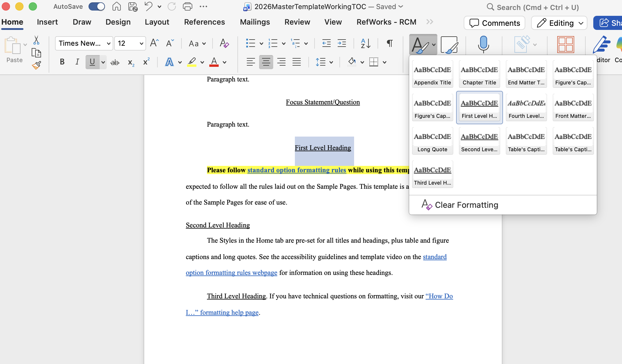Viewport: 622px width, 364px height.
Task: Open the Review tab
Action: pyautogui.click(x=297, y=22)
